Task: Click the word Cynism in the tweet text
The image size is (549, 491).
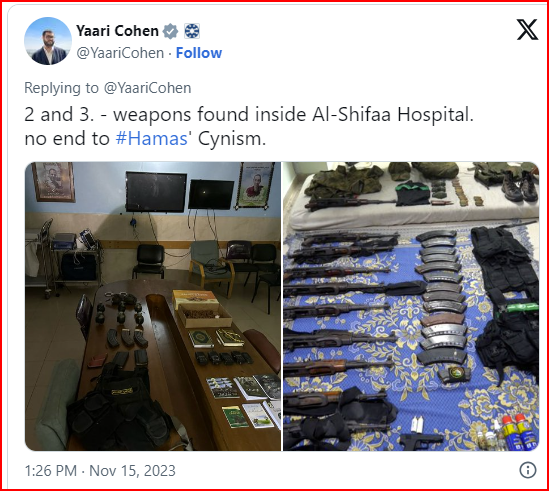Action: point(232,139)
